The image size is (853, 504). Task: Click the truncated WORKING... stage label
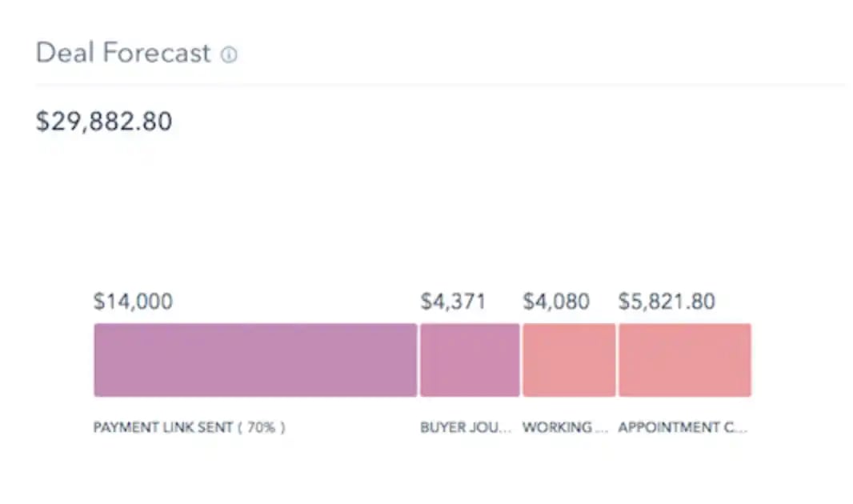[565, 427]
